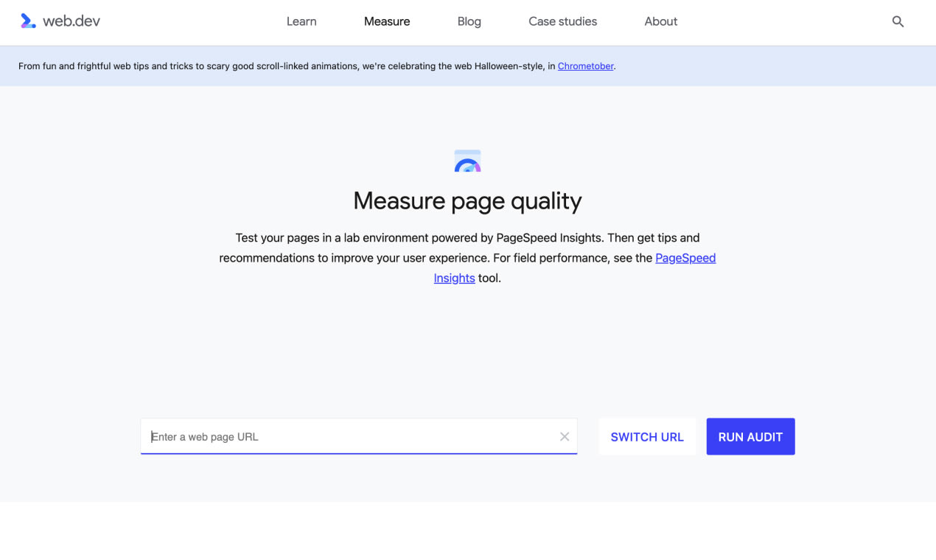Open the PageSpeed Insights link
Viewport: 936px width, 560px height.
[685, 258]
